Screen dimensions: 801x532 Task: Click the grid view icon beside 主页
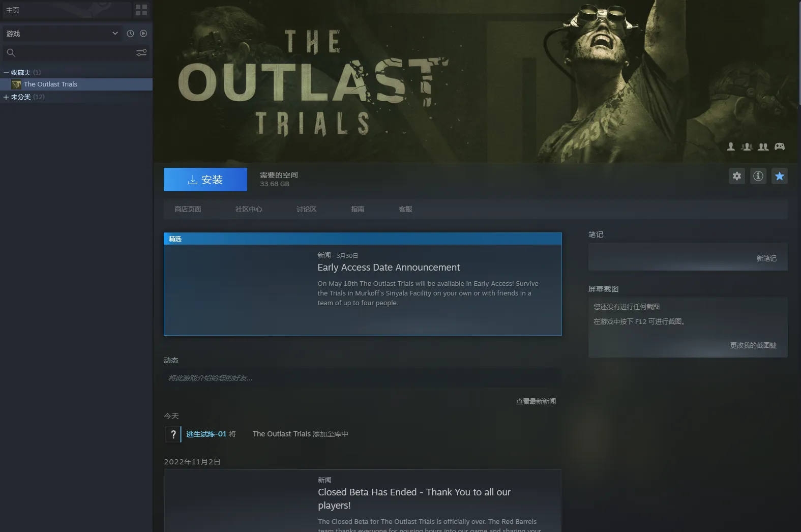pos(141,10)
